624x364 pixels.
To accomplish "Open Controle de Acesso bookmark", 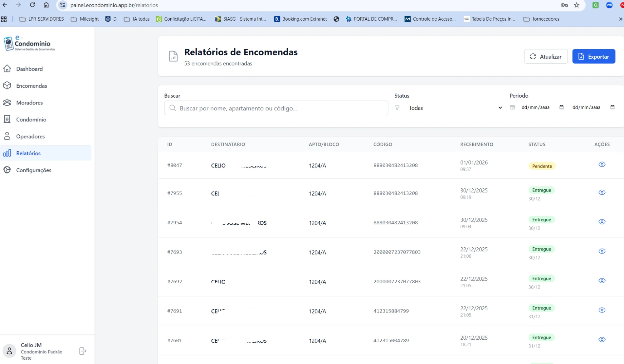I will [430, 19].
